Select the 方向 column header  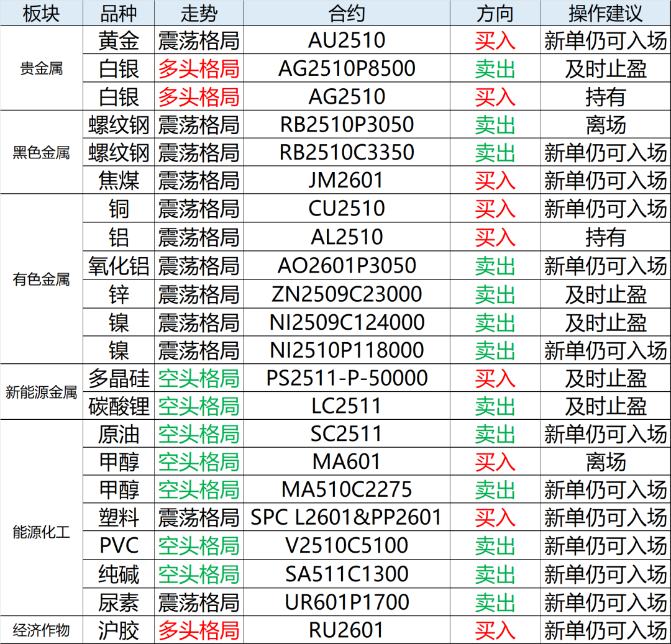coord(495,13)
